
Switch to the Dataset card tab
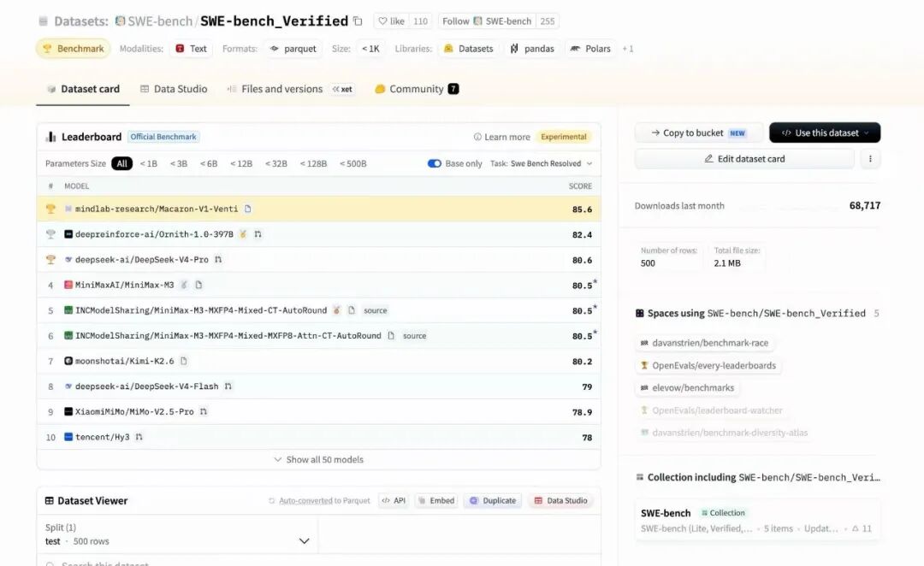[83, 89]
